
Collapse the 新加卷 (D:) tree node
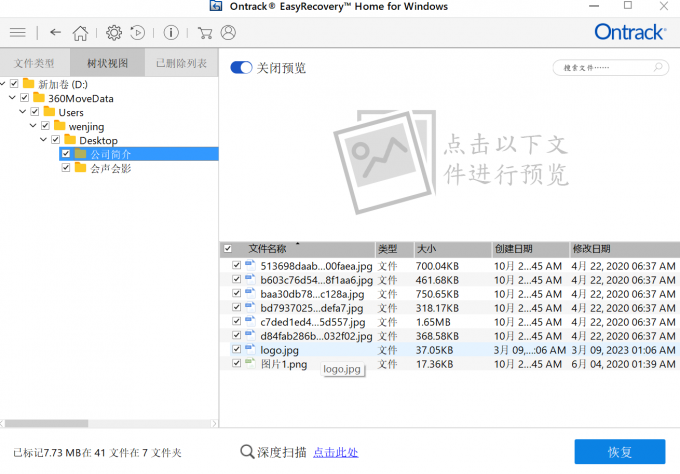(3, 83)
